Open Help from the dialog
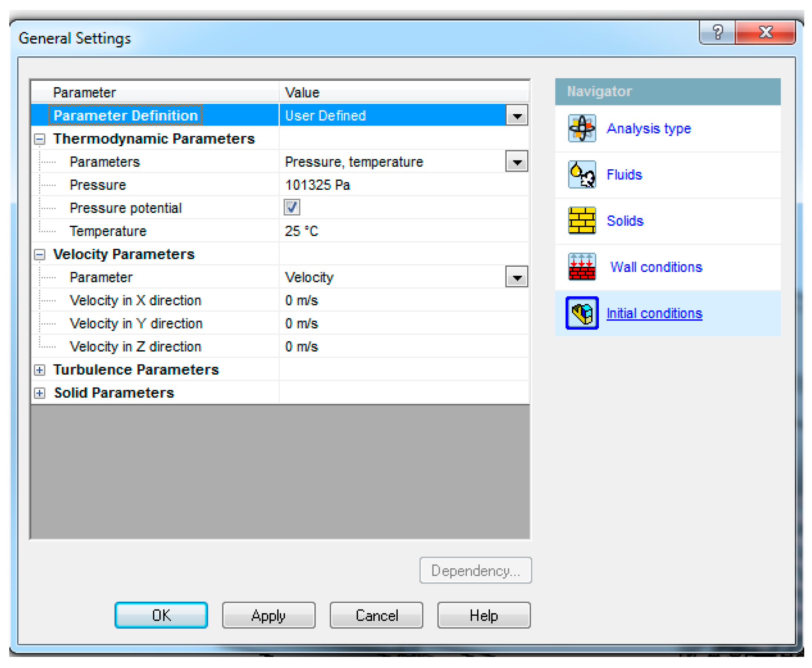This screenshot has width=812, height=668. pos(483,615)
